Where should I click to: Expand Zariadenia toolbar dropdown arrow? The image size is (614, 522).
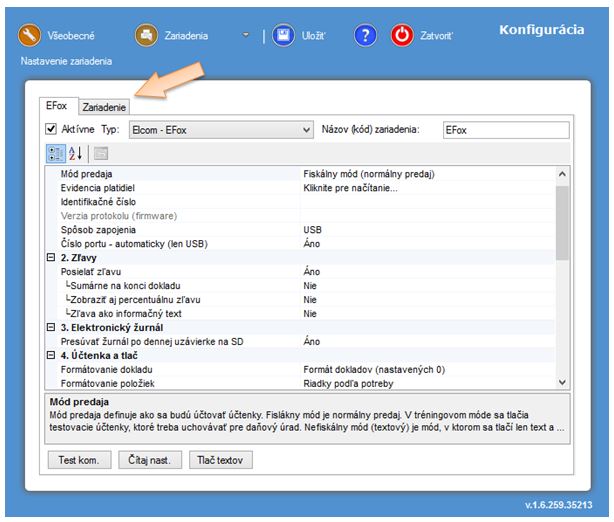(x=246, y=35)
